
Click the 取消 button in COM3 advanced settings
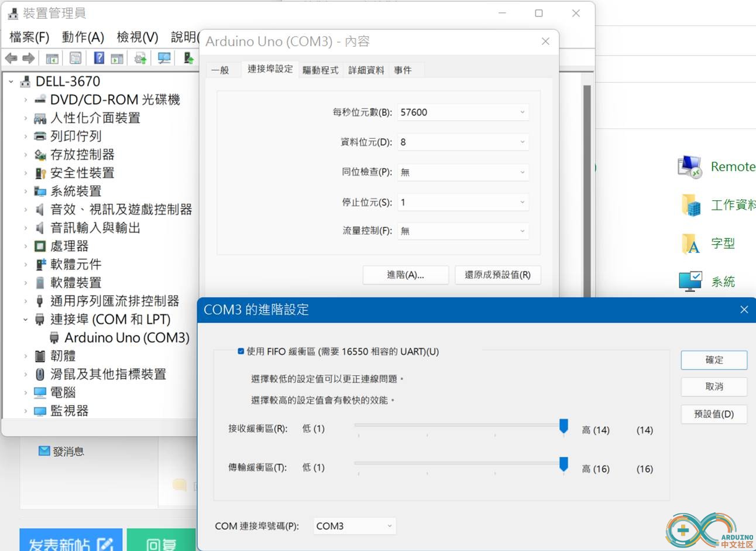click(714, 386)
